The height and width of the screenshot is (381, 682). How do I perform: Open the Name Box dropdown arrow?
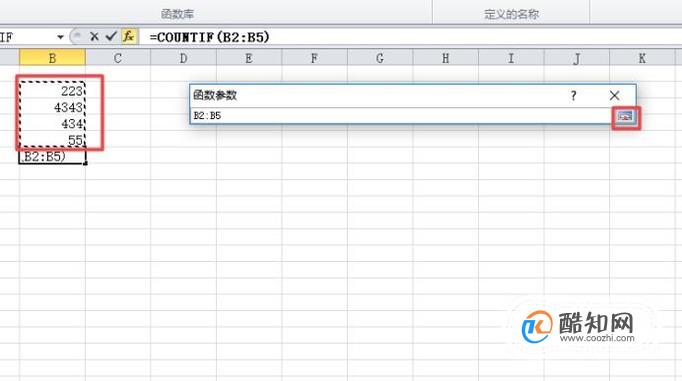(x=60, y=37)
